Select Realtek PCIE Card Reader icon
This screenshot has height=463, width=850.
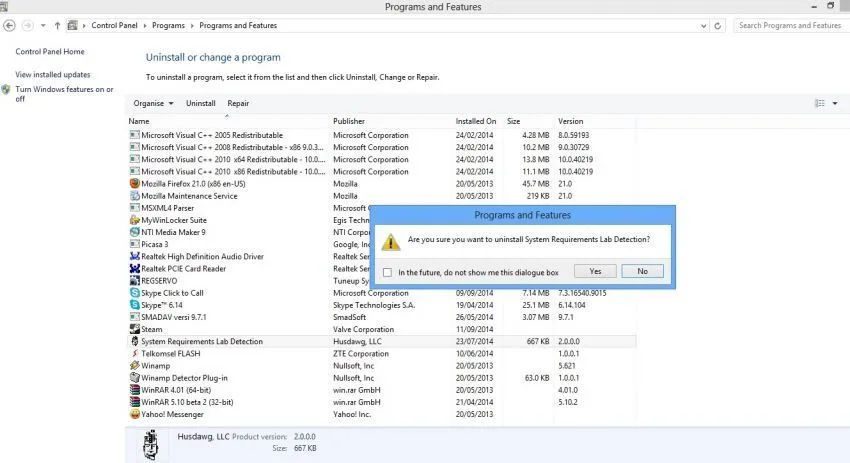point(134,268)
